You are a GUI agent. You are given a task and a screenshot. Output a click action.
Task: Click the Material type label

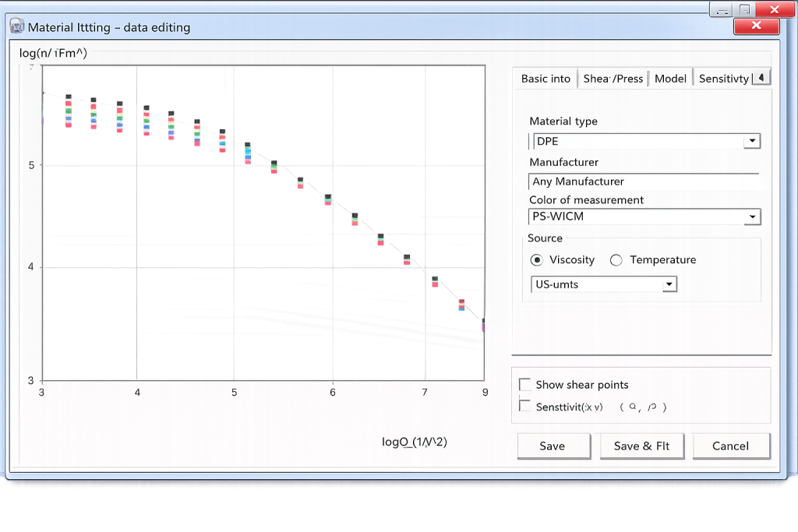[563, 121]
